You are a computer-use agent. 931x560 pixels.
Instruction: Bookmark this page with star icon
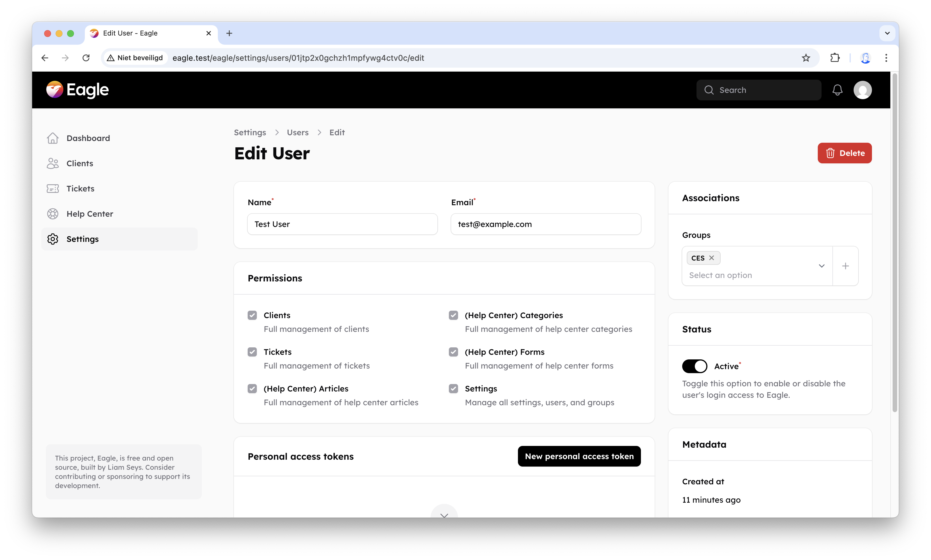[x=806, y=58]
